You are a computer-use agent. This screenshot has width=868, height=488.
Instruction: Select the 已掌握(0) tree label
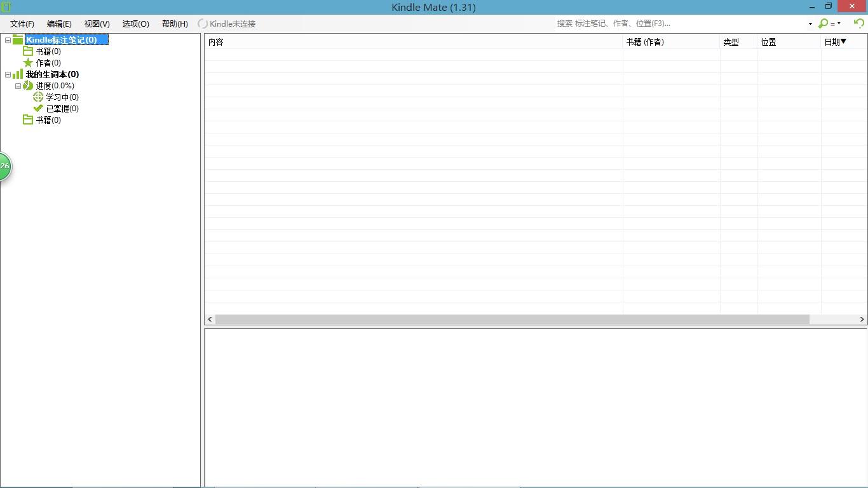[x=62, y=109]
